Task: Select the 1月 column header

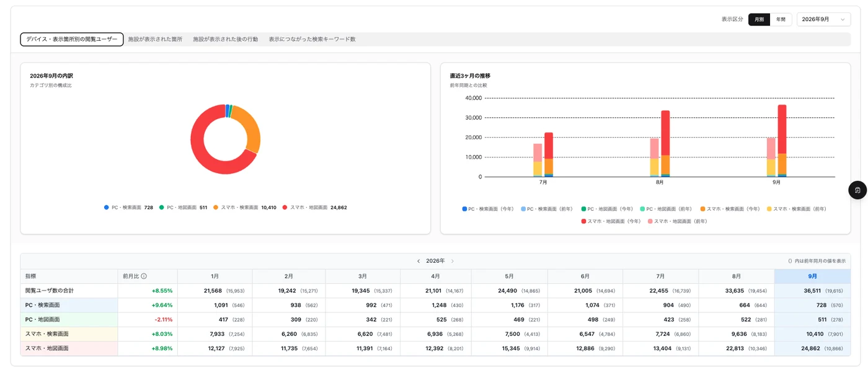Action: click(215, 276)
